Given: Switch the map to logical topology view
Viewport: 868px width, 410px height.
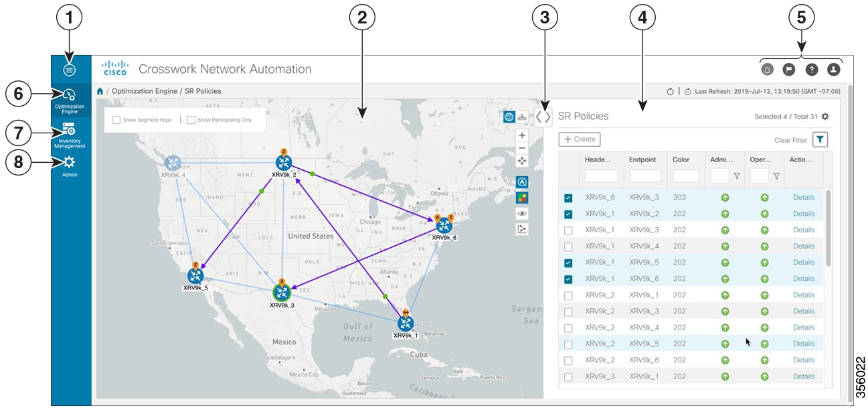Looking at the screenshot, I should pos(522,116).
